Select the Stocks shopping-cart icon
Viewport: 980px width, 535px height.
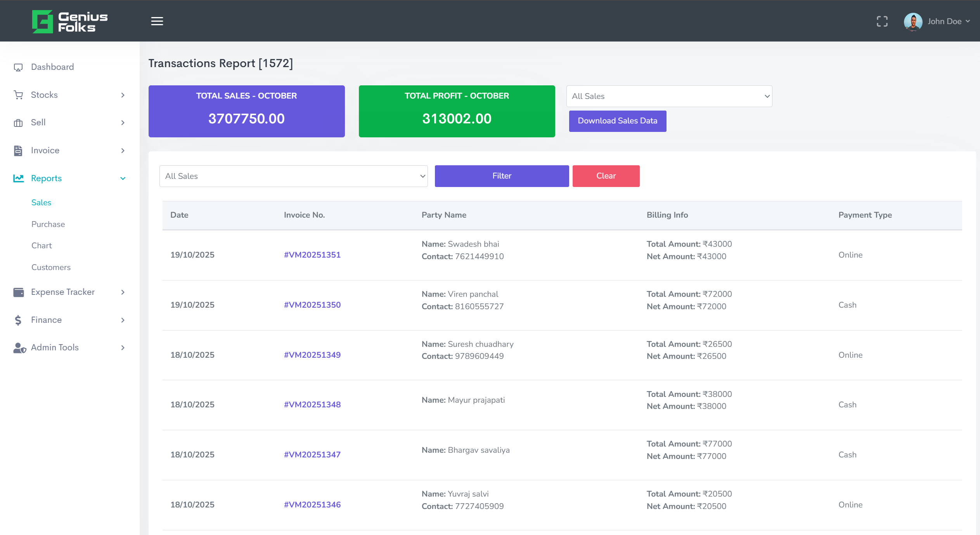pos(18,95)
